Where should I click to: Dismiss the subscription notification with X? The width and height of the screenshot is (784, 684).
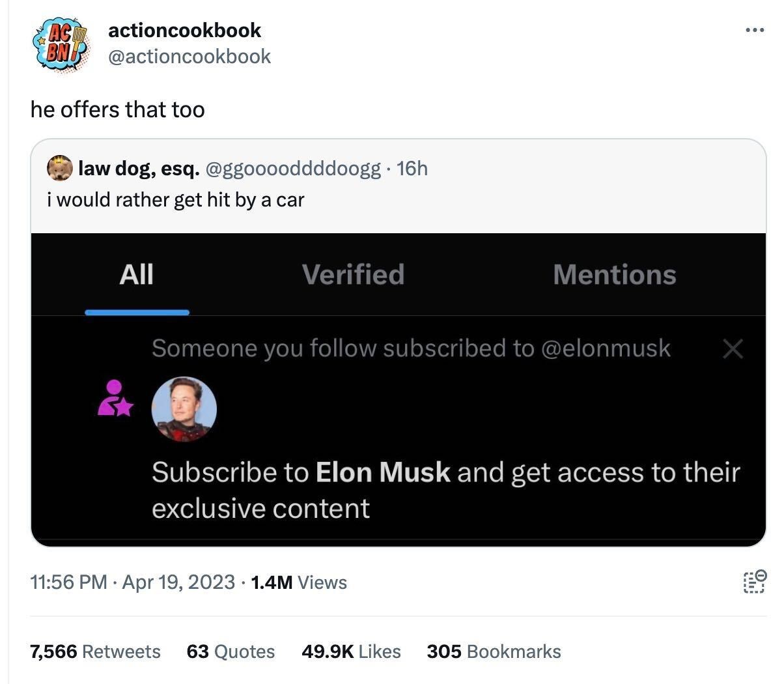point(733,349)
